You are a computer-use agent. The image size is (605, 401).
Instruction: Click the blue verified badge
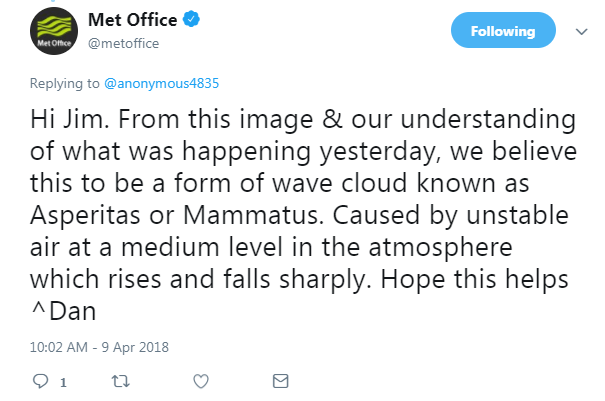pyautogui.click(x=191, y=19)
